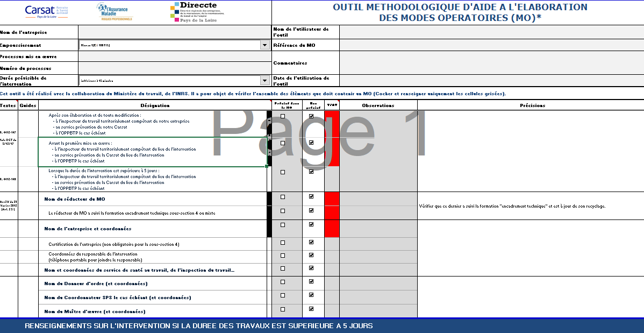
Task: Click the Observations cell for 'Nom du Maître d'œuvre'
Action: 378,311
